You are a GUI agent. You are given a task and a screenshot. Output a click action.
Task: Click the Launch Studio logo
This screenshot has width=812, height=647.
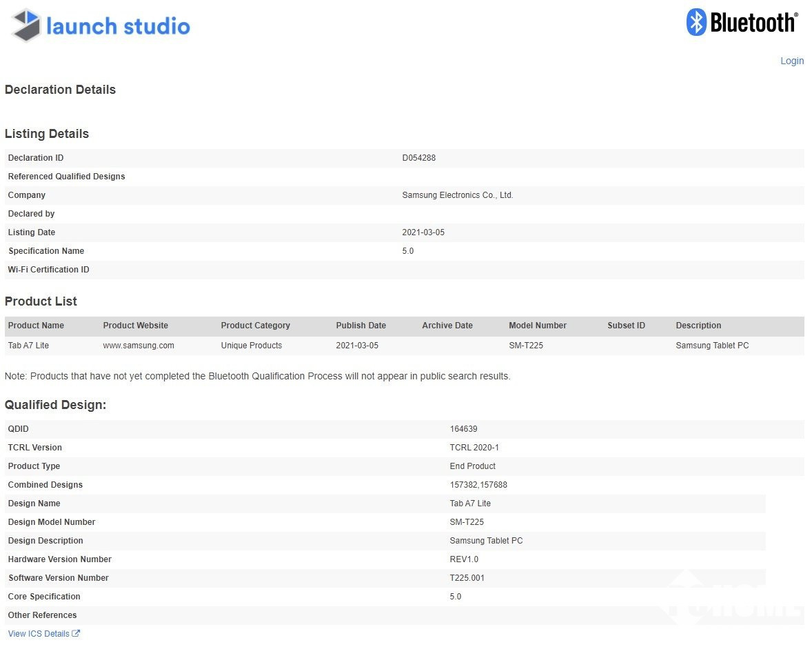101,26
